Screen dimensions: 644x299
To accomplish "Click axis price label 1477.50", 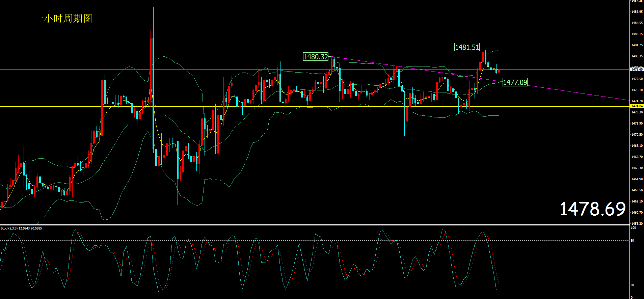I will (637, 79).
